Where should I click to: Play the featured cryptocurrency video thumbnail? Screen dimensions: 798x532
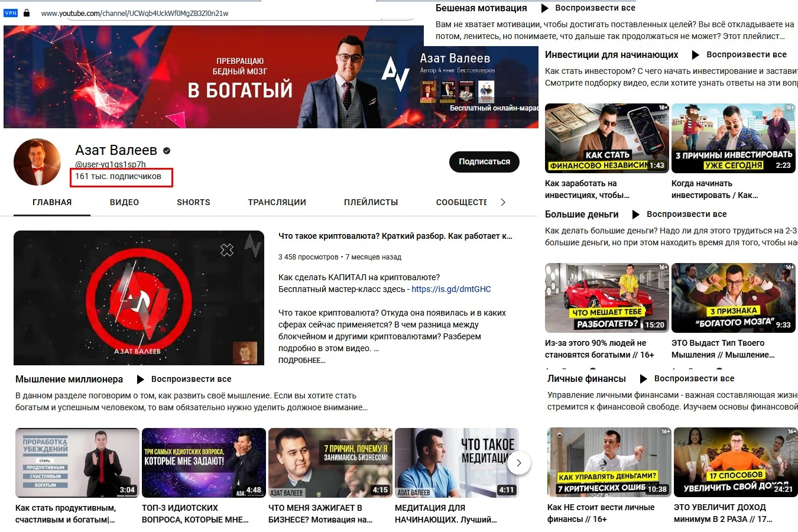click(x=139, y=298)
